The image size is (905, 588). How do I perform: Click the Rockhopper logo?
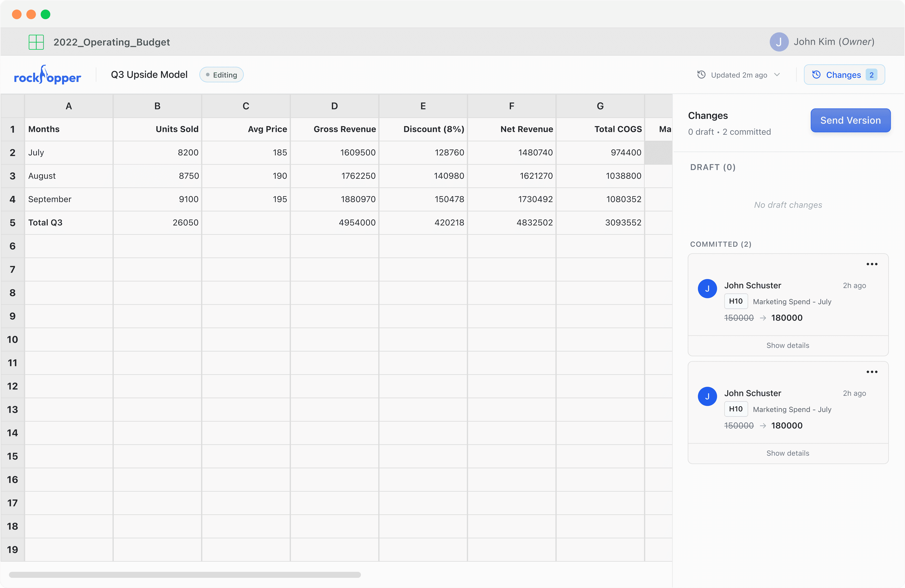[x=47, y=75]
